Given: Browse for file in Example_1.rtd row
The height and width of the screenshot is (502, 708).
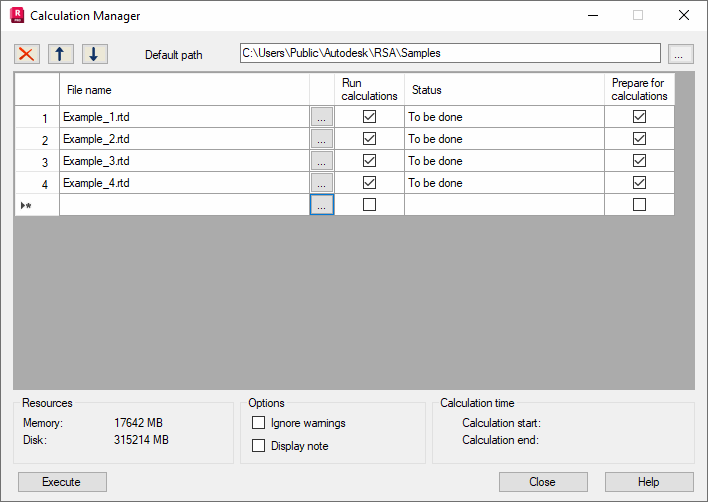Looking at the screenshot, I should click(x=321, y=117).
